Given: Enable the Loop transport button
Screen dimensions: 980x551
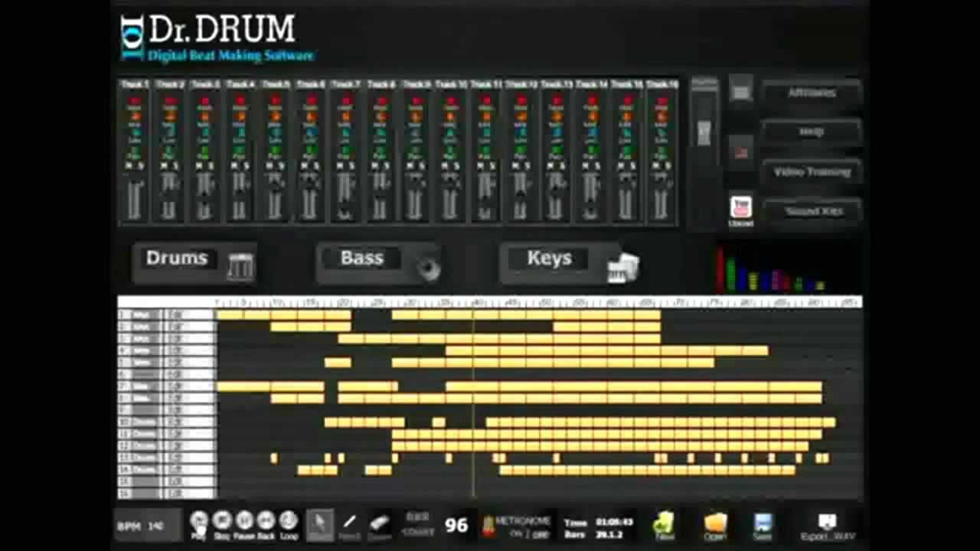Looking at the screenshot, I should tap(289, 520).
